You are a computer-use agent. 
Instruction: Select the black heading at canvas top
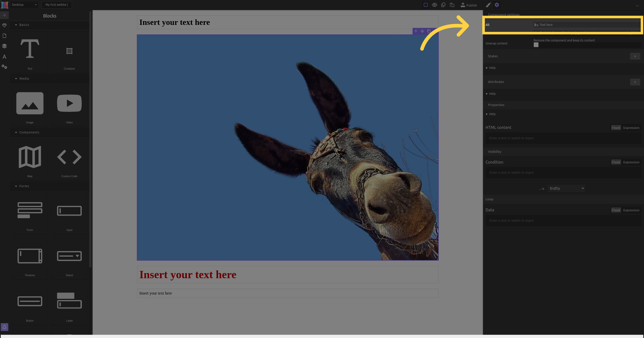click(288, 22)
